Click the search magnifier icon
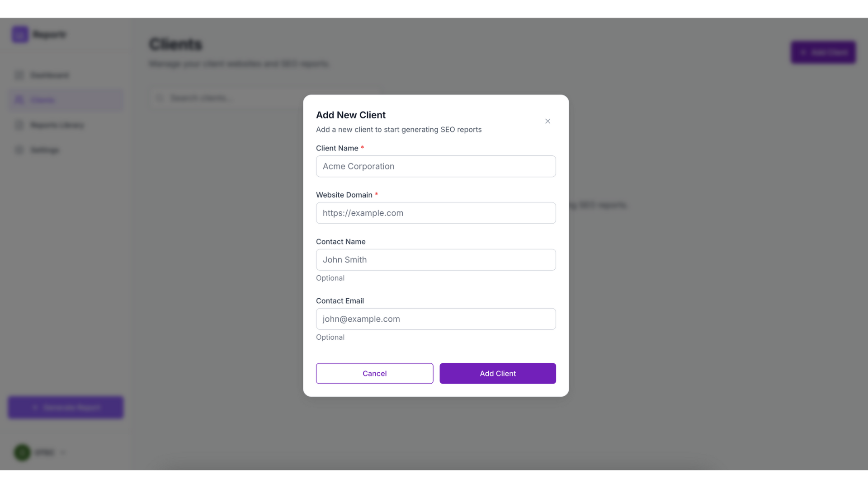Screen dimensions: 868x488 pyautogui.click(x=159, y=98)
